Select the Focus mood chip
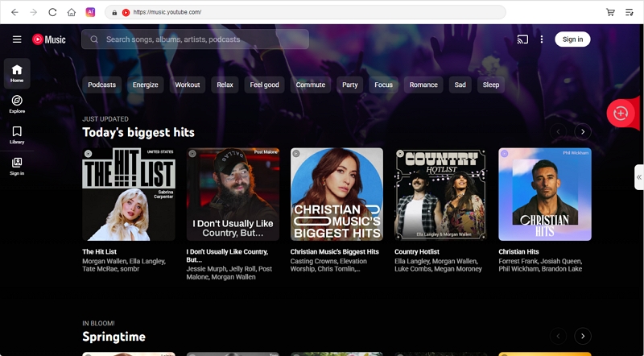 (384, 85)
